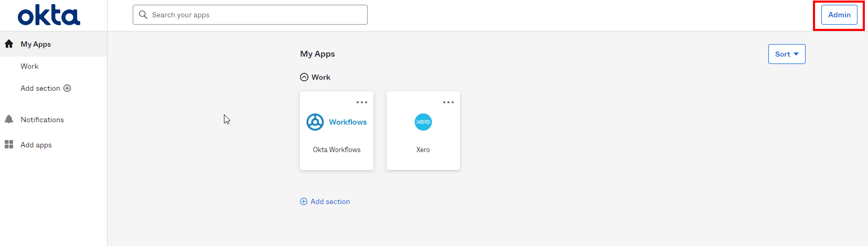Open the Sort dropdown
Image resolution: width=868 pixels, height=246 pixels.
pyautogui.click(x=787, y=54)
